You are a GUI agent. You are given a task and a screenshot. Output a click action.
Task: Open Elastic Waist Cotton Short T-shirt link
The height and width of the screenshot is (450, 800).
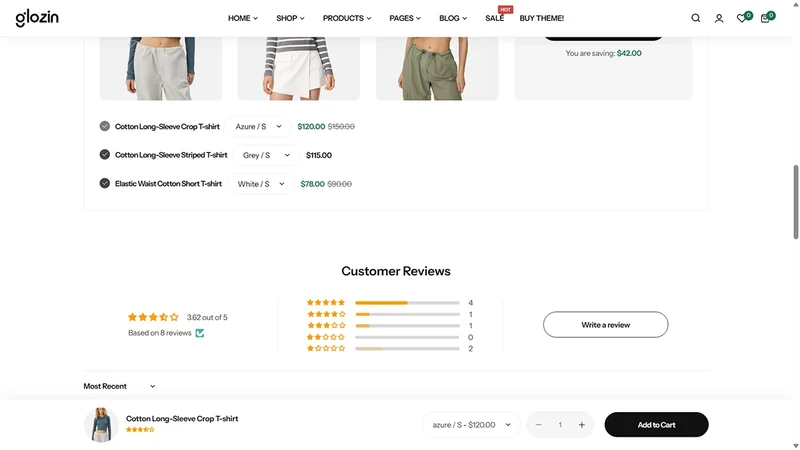point(168,184)
